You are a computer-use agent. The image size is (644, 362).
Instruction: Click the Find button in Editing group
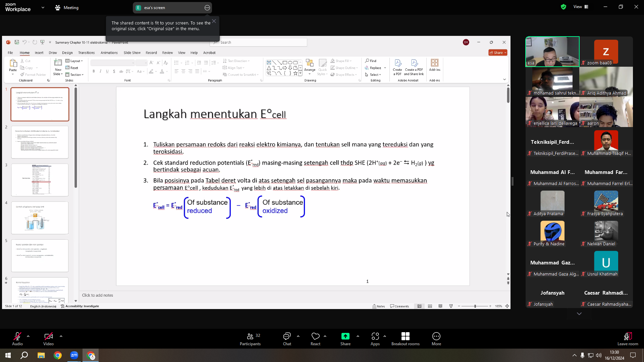tap(371, 61)
